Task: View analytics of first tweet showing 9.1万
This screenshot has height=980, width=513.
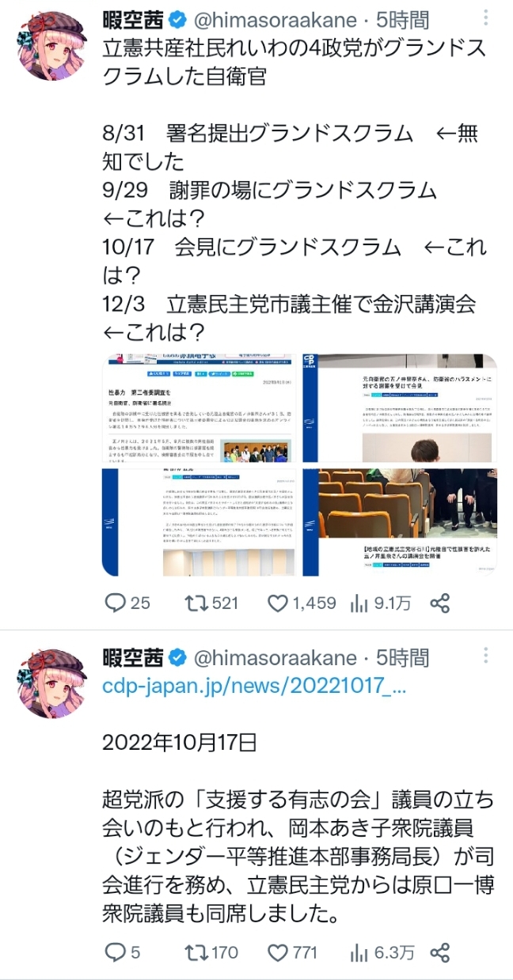Action: [381, 603]
